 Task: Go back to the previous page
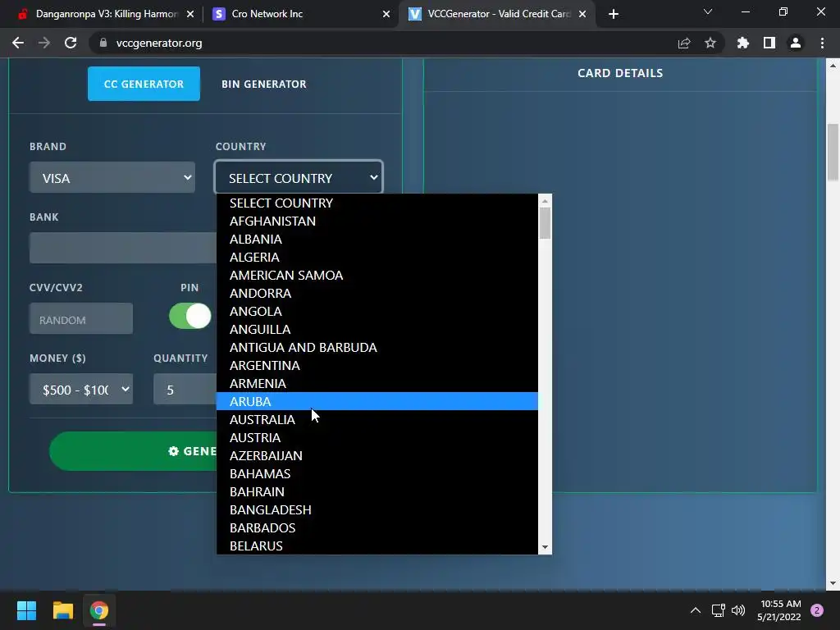[18, 43]
